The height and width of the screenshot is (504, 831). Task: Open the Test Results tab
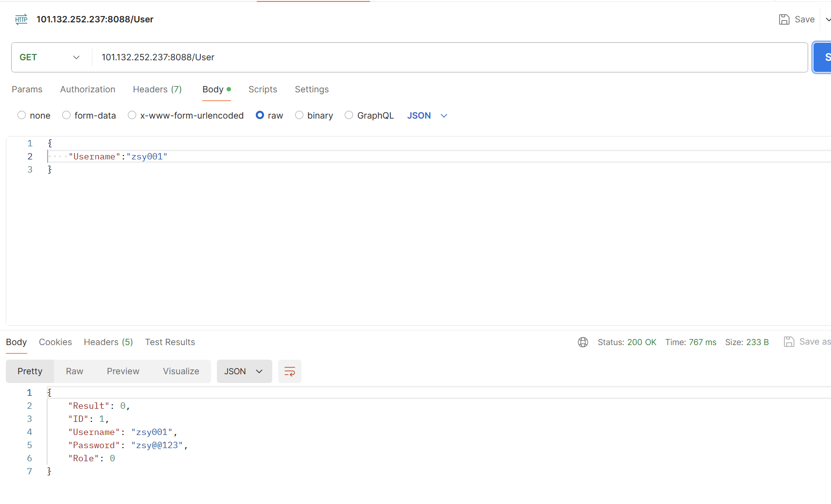pyautogui.click(x=170, y=342)
